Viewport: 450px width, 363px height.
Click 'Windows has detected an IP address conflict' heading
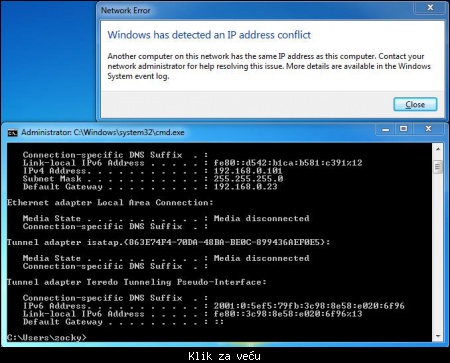pyautogui.click(x=209, y=35)
